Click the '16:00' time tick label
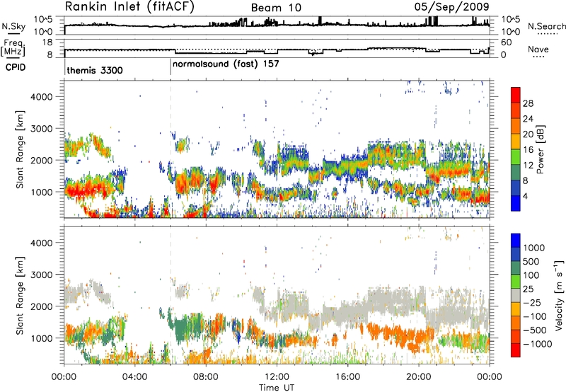Image resolution: width=566 pixels, height=392 pixels. pos(347,377)
